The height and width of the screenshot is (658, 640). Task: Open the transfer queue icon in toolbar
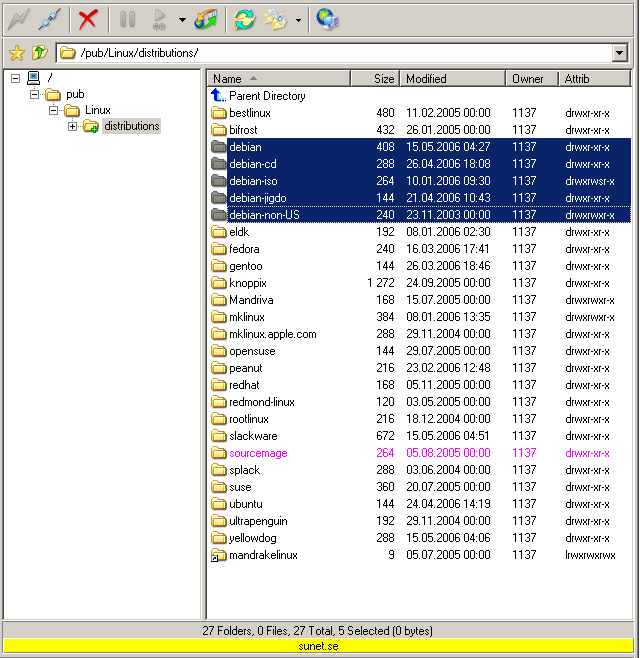pos(206,18)
